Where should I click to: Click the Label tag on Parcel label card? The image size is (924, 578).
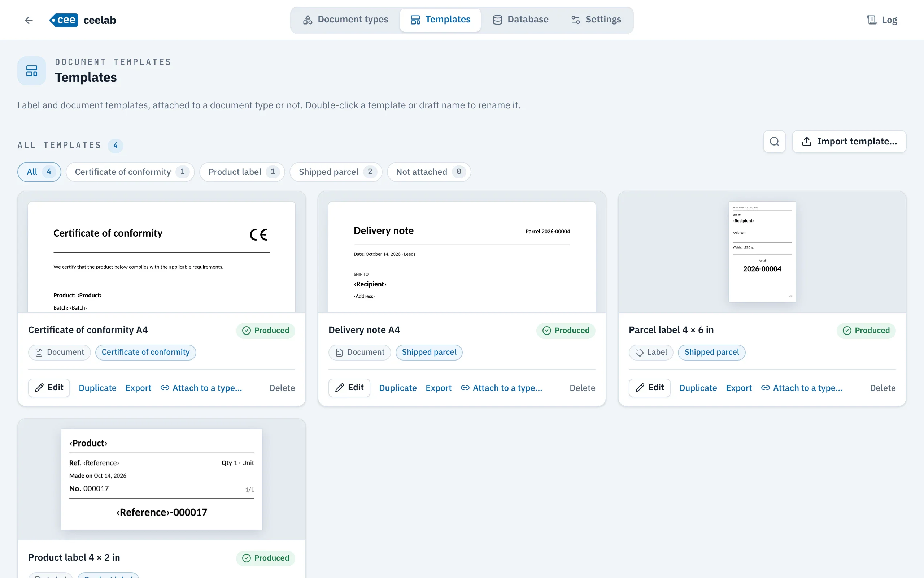(651, 352)
